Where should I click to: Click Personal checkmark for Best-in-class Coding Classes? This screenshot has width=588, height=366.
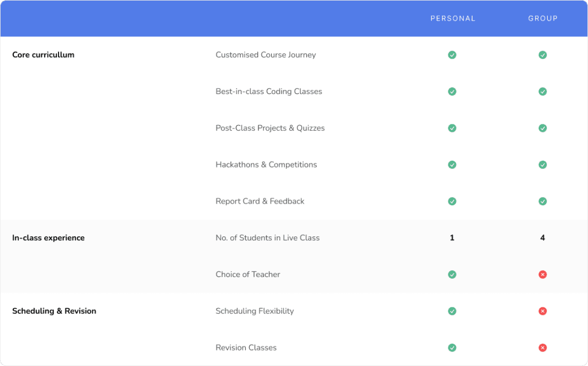pos(452,92)
